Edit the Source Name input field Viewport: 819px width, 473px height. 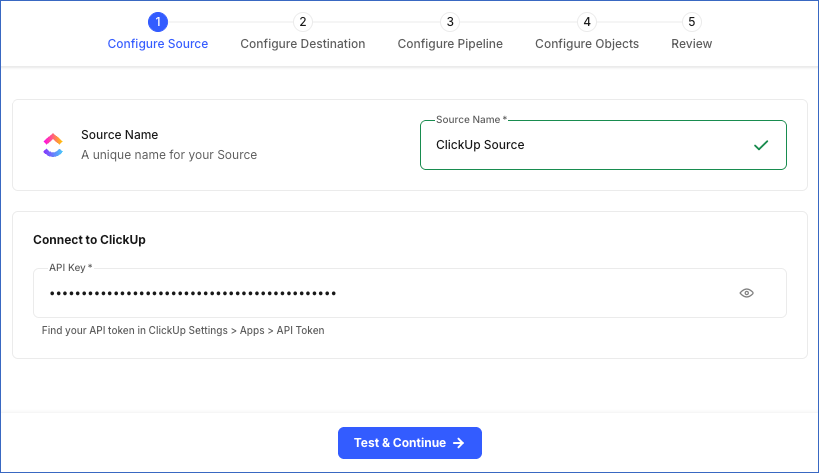coord(603,145)
